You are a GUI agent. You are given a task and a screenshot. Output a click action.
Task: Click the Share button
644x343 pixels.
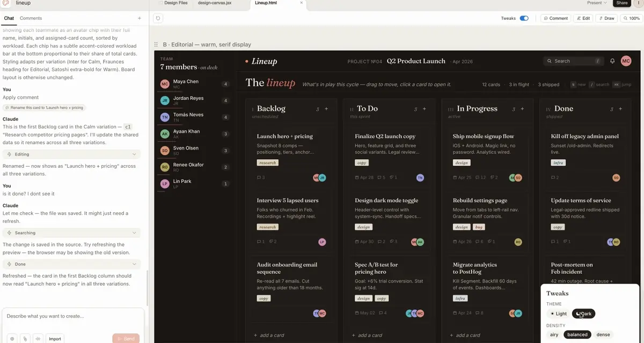pyautogui.click(x=622, y=3)
